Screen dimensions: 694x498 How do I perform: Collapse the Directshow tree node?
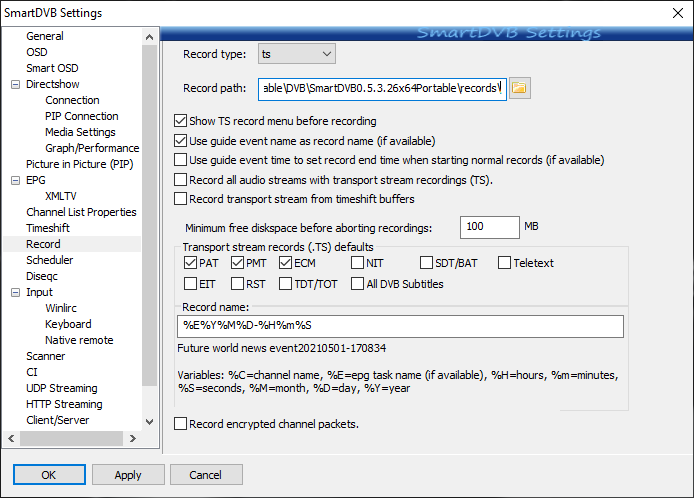[x=15, y=84]
